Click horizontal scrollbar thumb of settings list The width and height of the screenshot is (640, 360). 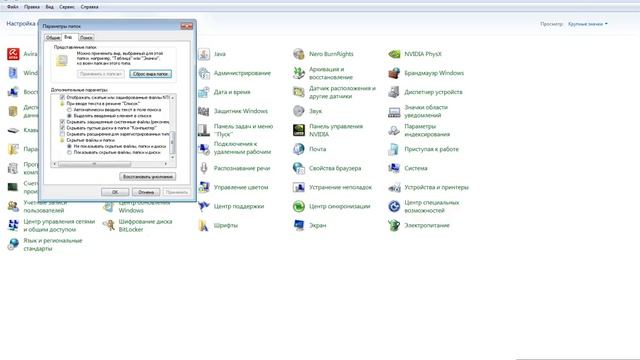tap(95, 164)
